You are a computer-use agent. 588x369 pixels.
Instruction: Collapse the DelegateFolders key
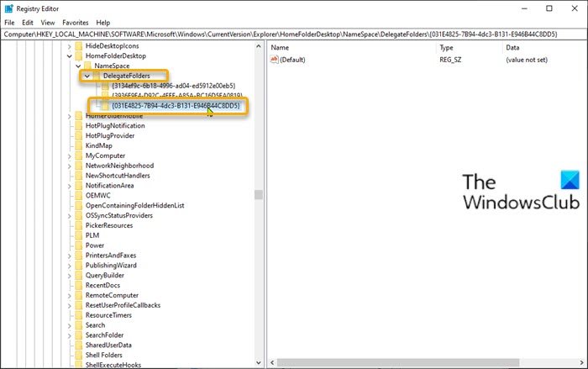(87, 76)
